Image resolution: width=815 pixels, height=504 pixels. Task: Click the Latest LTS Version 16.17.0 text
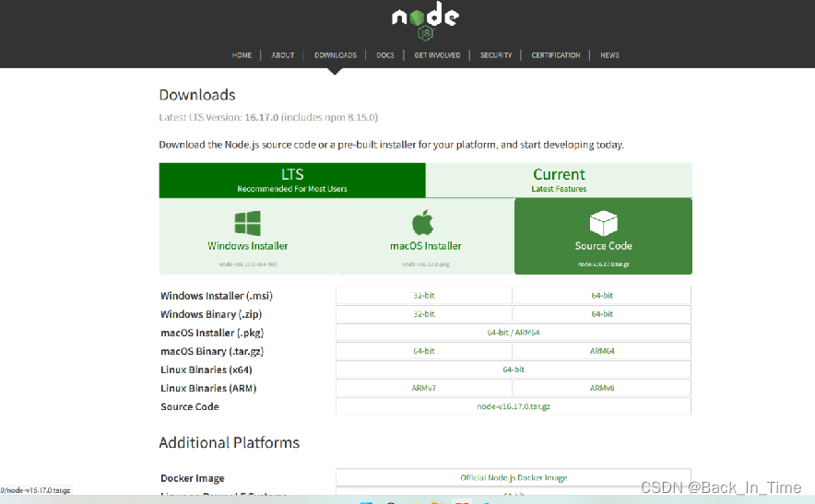click(x=268, y=117)
